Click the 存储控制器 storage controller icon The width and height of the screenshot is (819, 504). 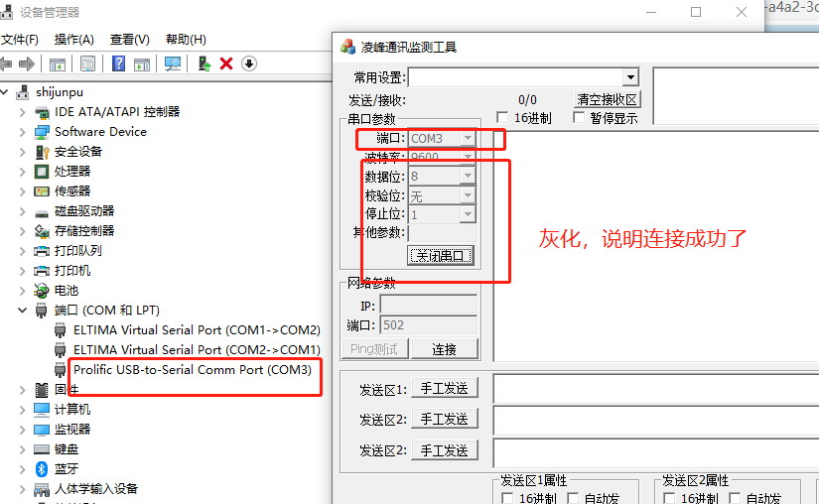(42, 231)
